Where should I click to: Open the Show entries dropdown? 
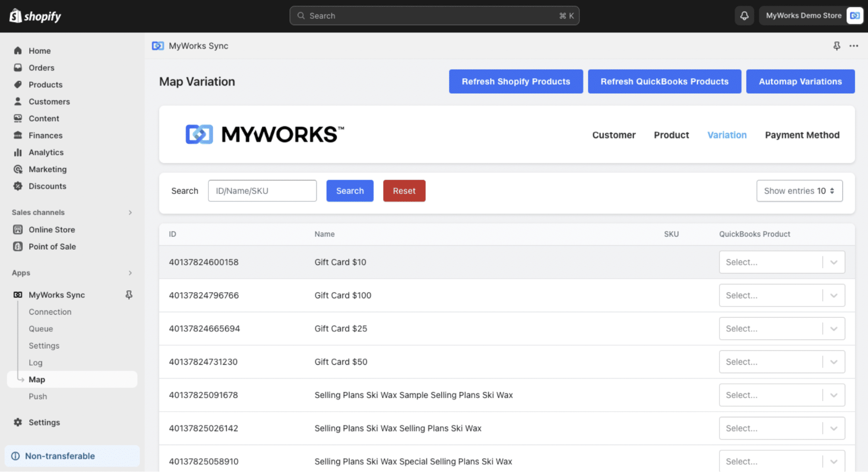click(799, 191)
